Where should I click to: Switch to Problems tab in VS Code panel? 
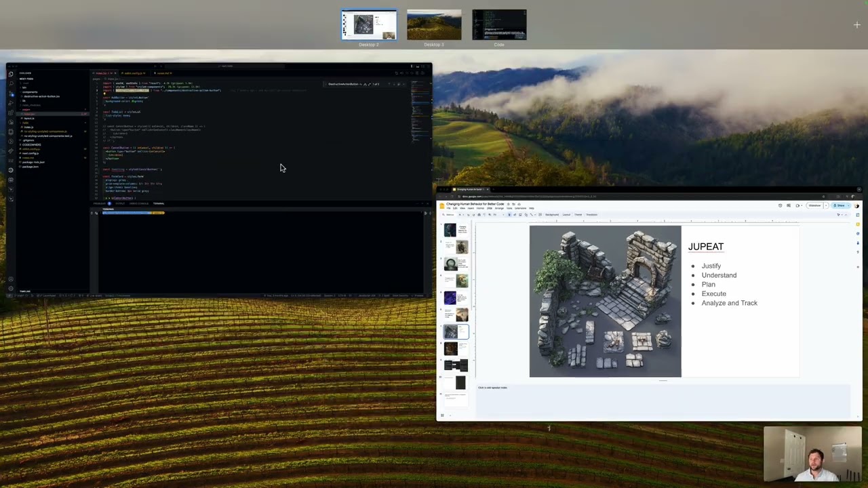tap(100, 203)
